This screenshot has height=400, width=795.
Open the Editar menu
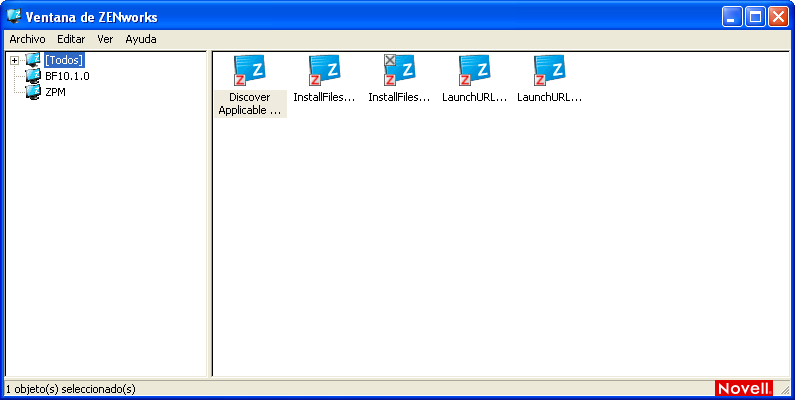[x=71, y=39]
